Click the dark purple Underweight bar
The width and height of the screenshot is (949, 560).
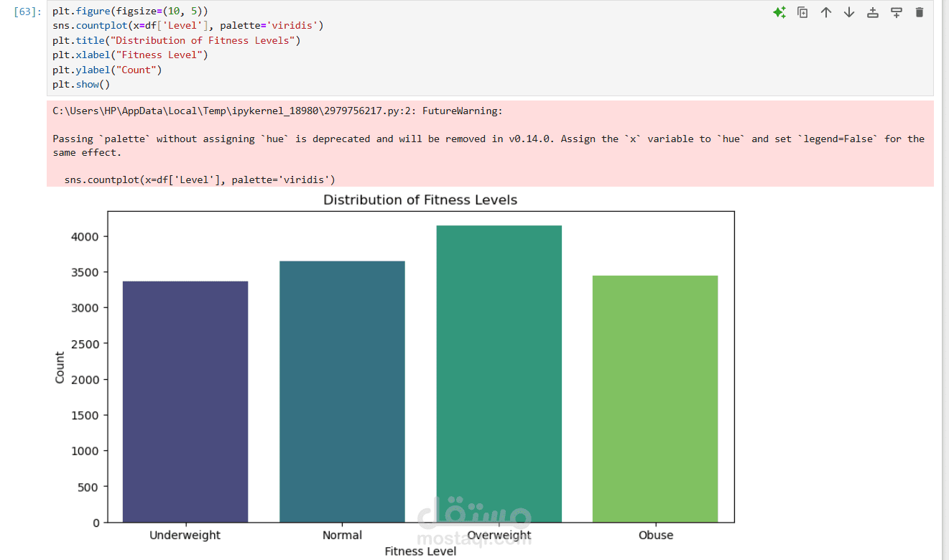point(185,401)
